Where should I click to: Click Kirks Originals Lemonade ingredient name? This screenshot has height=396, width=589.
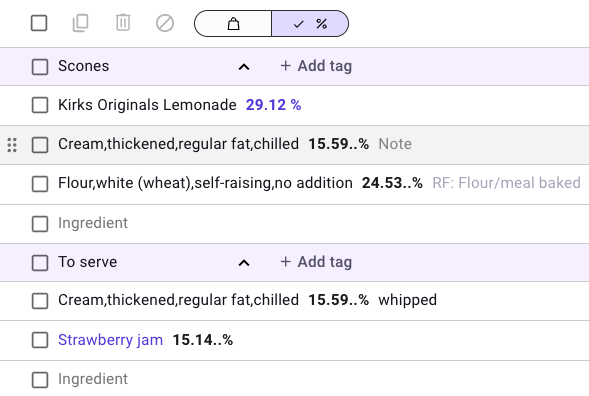[147, 105]
